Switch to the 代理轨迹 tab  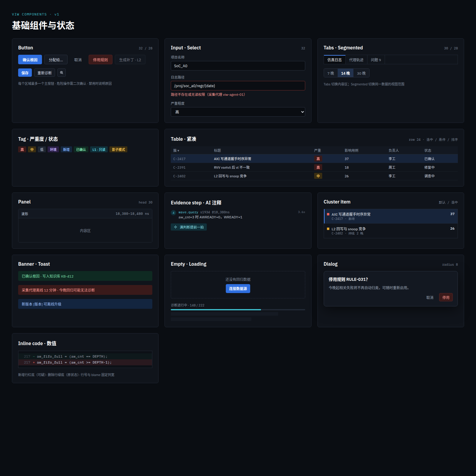(356, 59)
